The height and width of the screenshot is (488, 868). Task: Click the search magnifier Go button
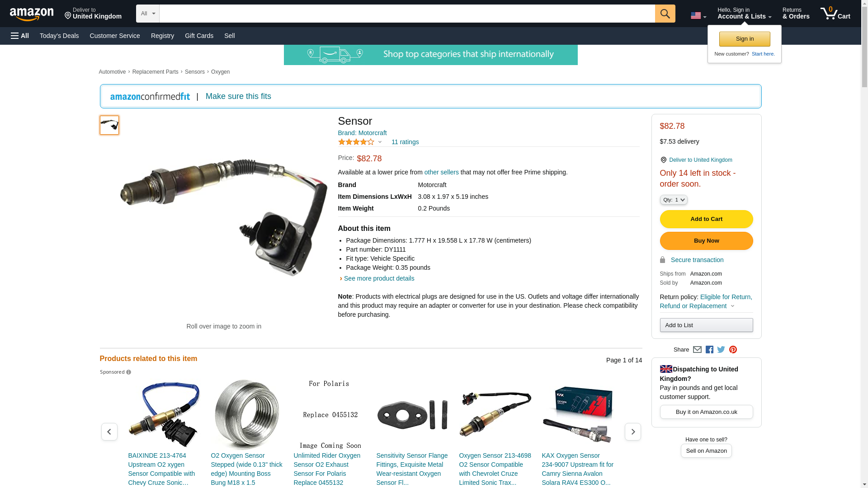coord(665,14)
